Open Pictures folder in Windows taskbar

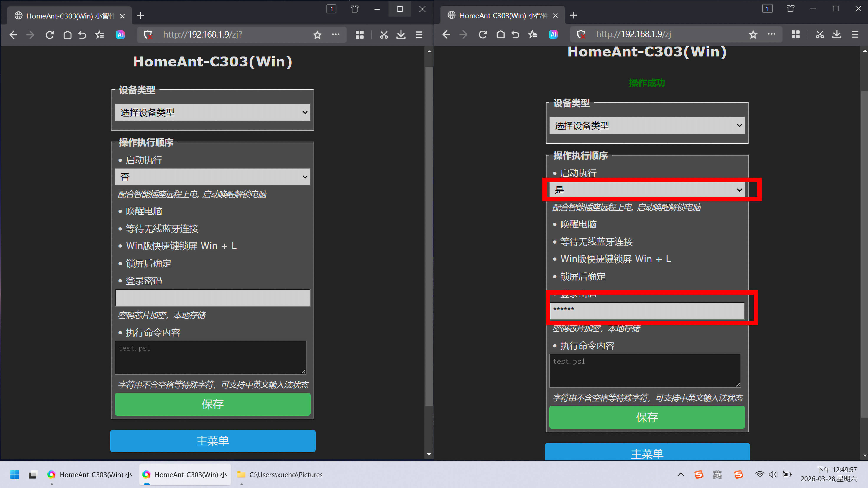[280, 475]
